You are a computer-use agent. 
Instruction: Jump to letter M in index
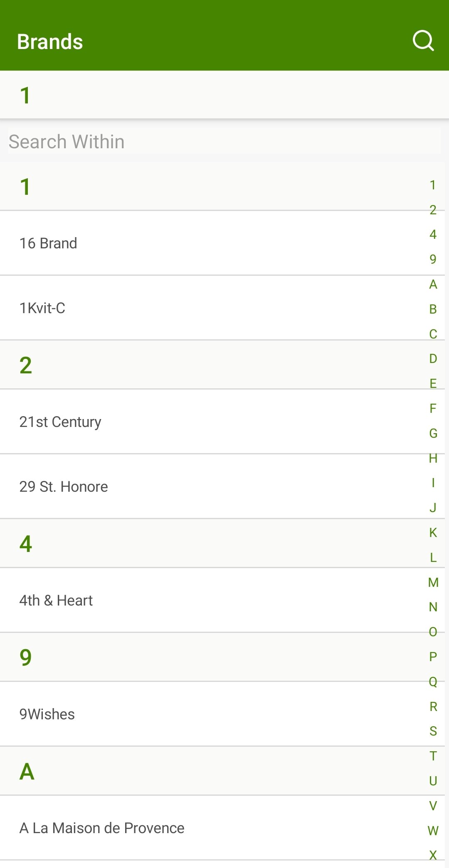click(x=433, y=582)
